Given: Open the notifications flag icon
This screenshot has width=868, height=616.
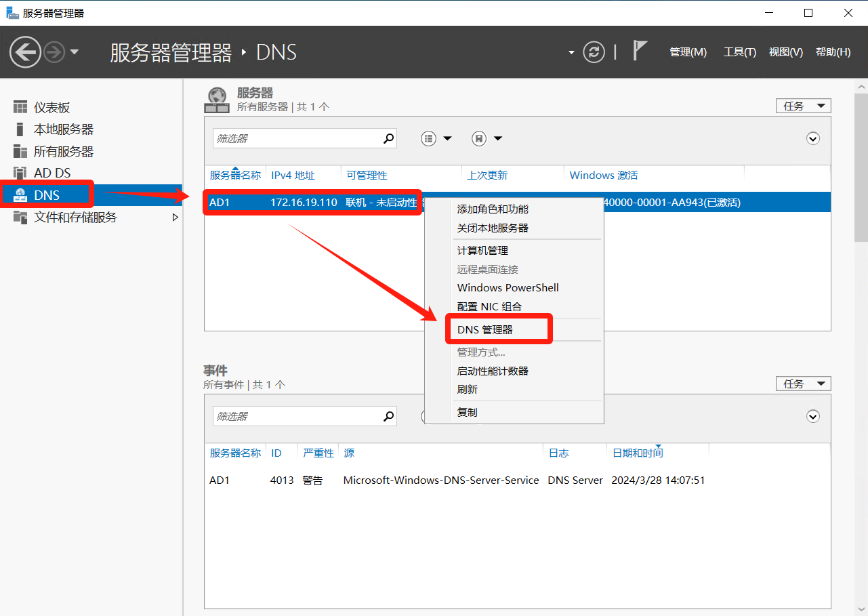Looking at the screenshot, I should click(639, 51).
